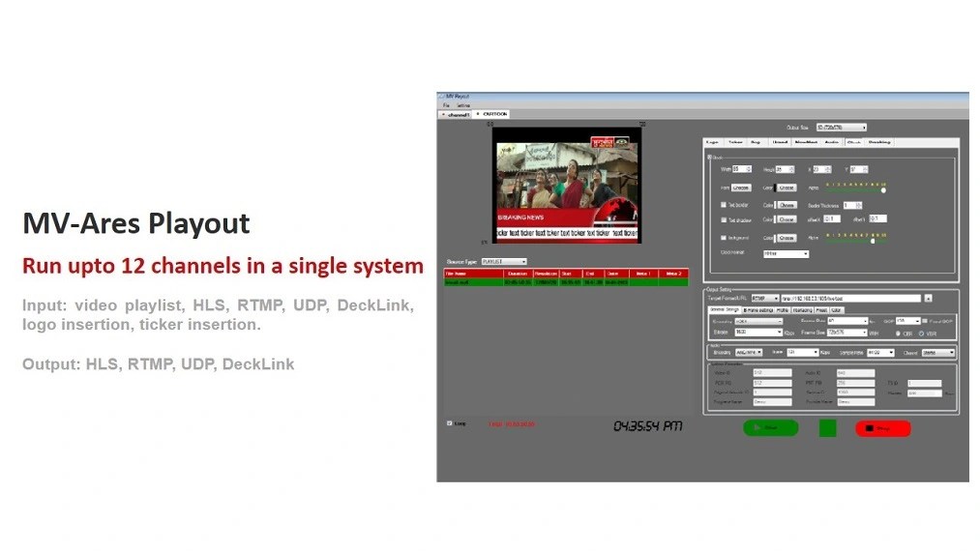Choose the Text border color
The width and height of the screenshot is (980, 551).
[787, 205]
